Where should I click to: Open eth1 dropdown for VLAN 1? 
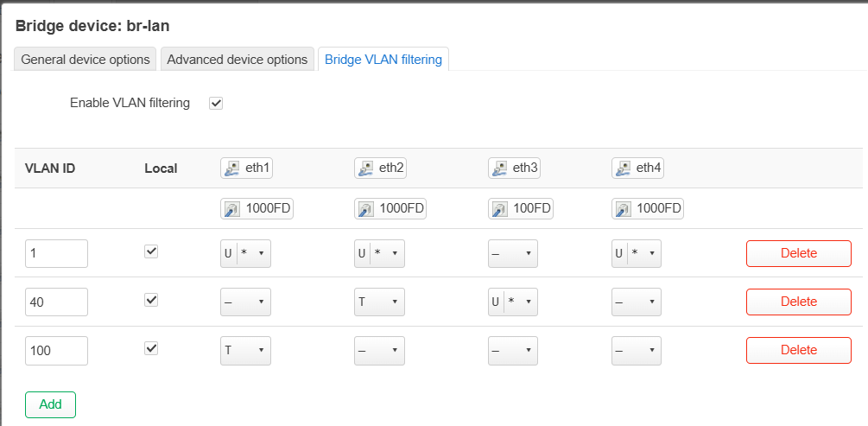[246, 253]
